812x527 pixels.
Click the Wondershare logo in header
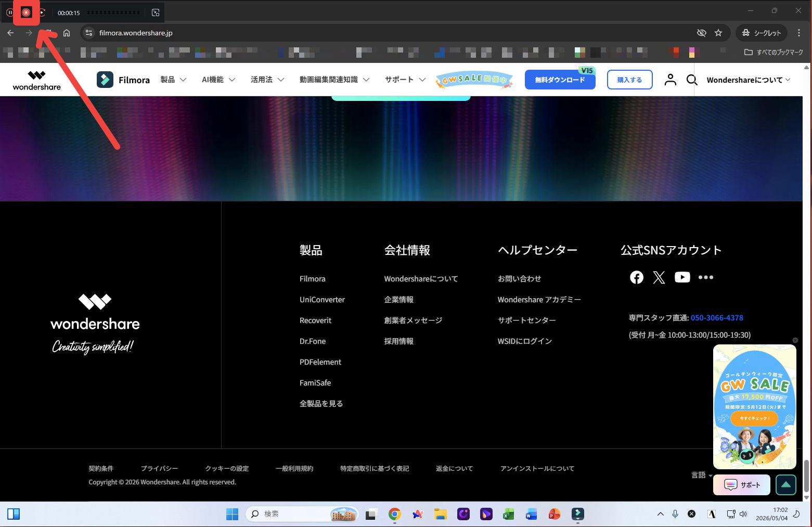[36, 80]
